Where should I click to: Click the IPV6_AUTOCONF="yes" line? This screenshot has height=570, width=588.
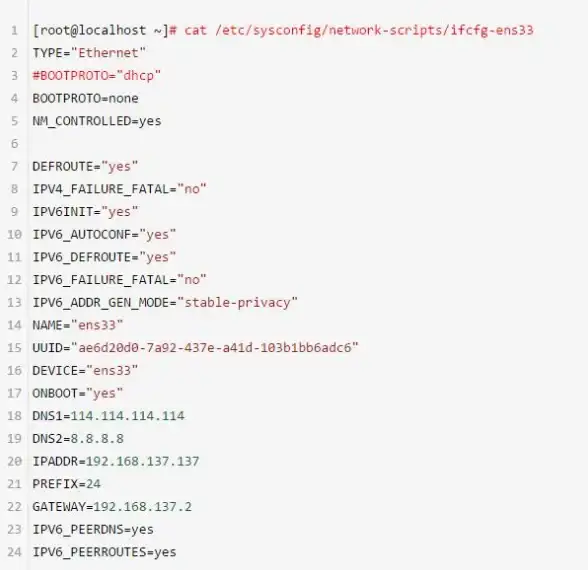[104, 235]
